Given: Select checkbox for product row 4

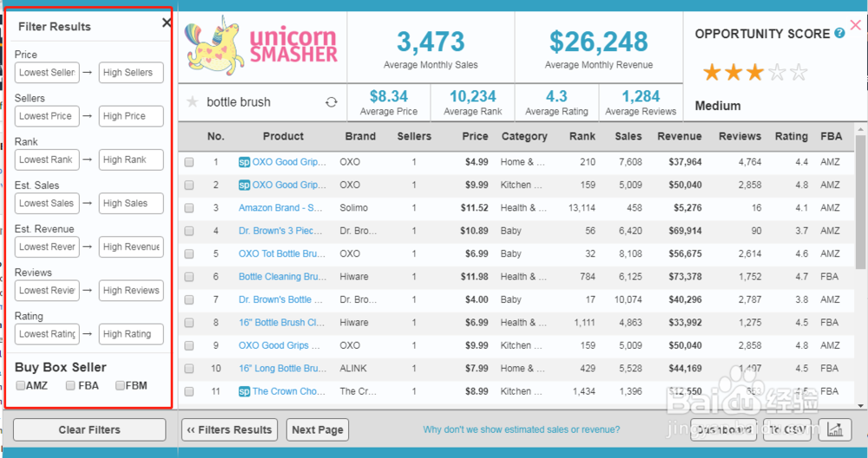Looking at the screenshot, I should 189,231.
